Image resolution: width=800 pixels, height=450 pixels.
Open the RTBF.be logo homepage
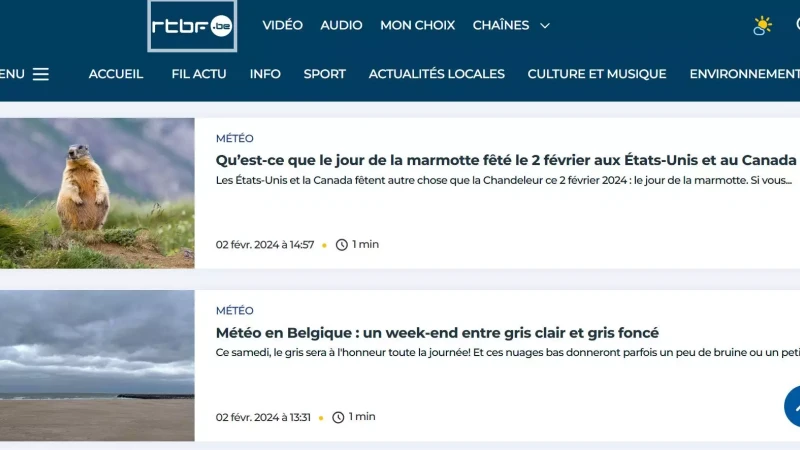[192, 26]
